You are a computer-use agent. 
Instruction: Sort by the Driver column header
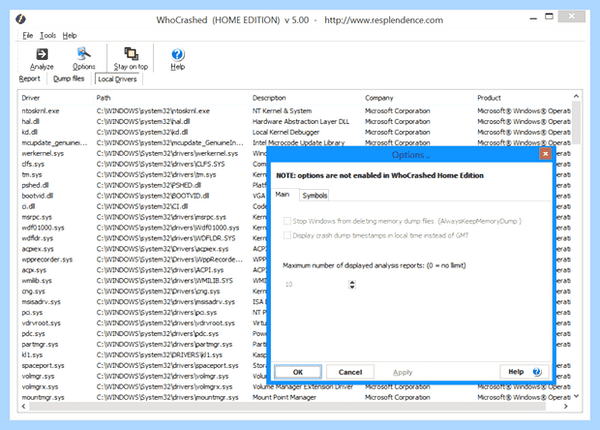point(31,98)
